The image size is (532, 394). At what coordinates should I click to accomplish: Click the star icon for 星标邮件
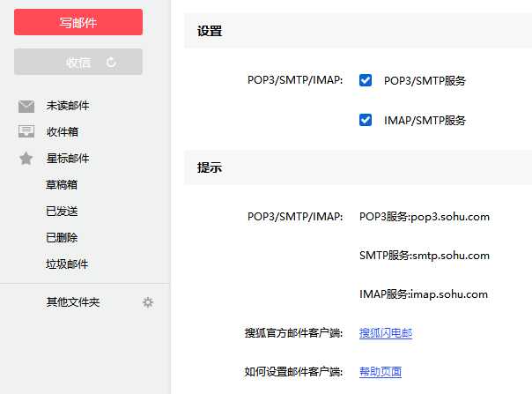click(26, 159)
